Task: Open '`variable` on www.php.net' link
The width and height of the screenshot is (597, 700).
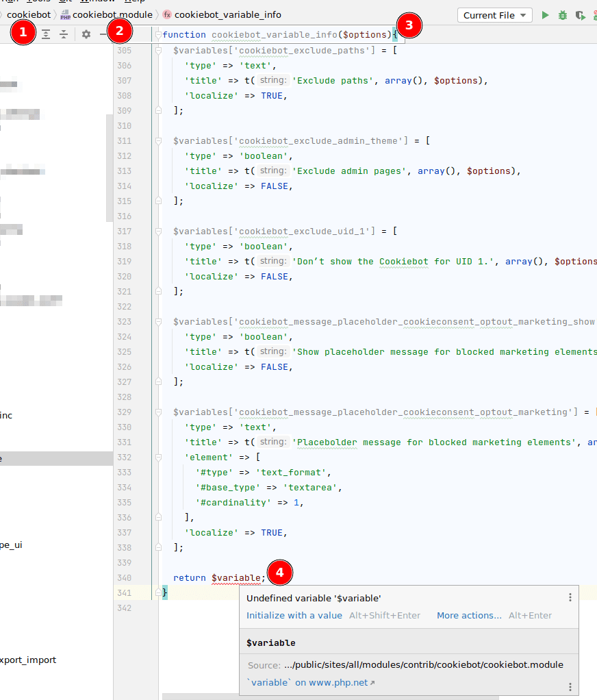Action: (311, 683)
